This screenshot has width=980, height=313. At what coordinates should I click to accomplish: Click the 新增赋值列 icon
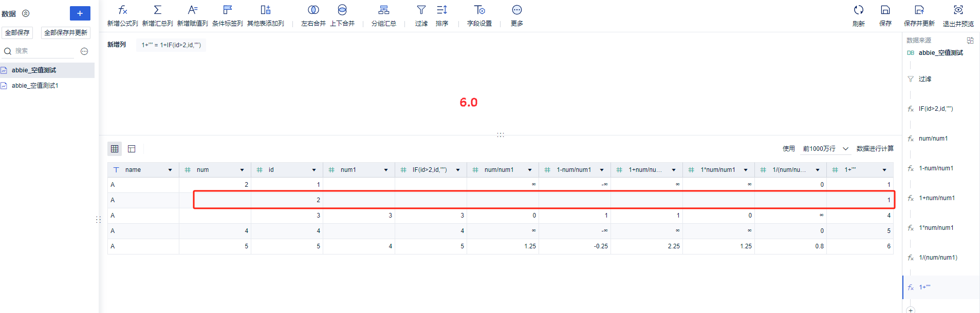[193, 10]
